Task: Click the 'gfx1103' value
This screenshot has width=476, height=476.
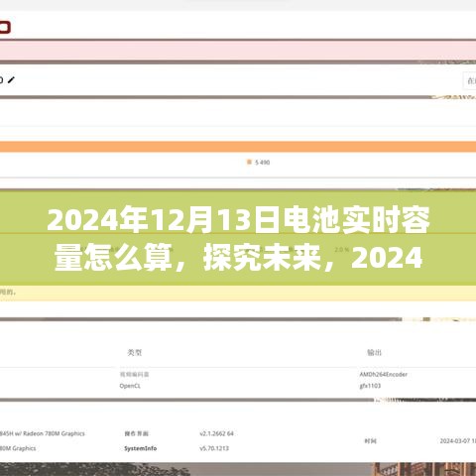Action: click(x=370, y=386)
